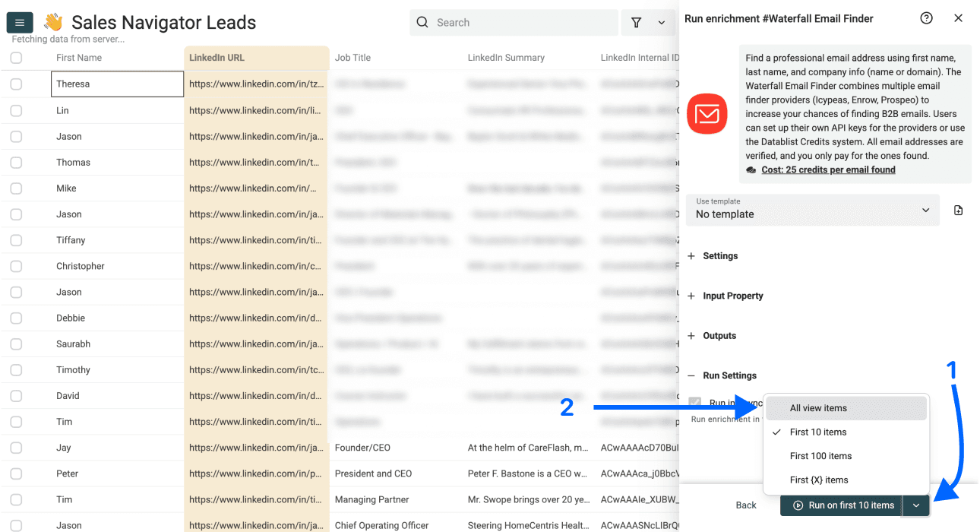
Task: Click Run on first 10 items
Action: [x=841, y=505]
